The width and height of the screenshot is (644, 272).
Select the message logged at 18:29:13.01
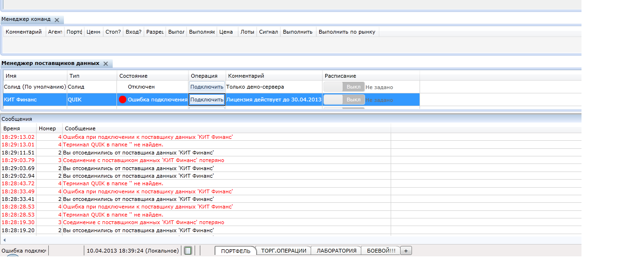coord(196,145)
